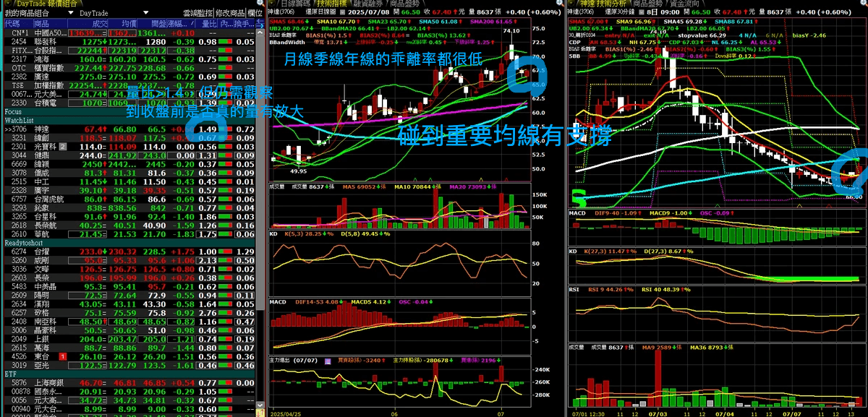This screenshot has height=417, width=868.
Task: Click the magnifier icon above the watchlist
Action: pyautogui.click(x=262, y=4)
